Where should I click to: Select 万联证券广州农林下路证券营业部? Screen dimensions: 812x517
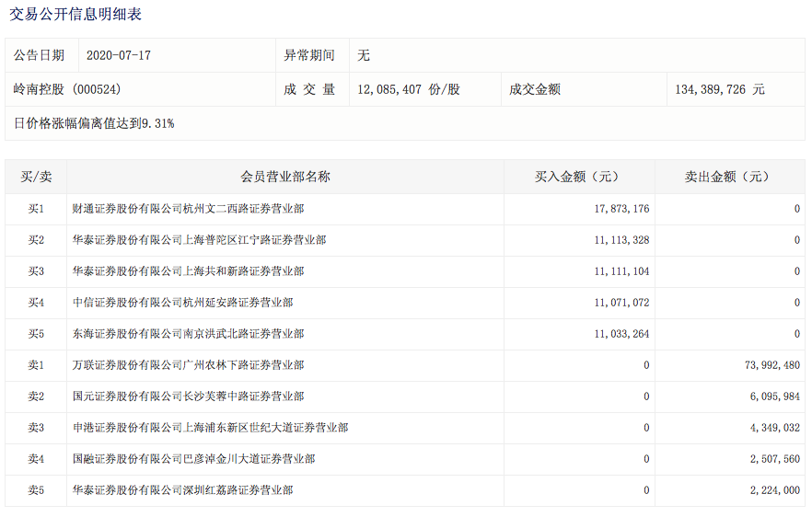(x=188, y=365)
